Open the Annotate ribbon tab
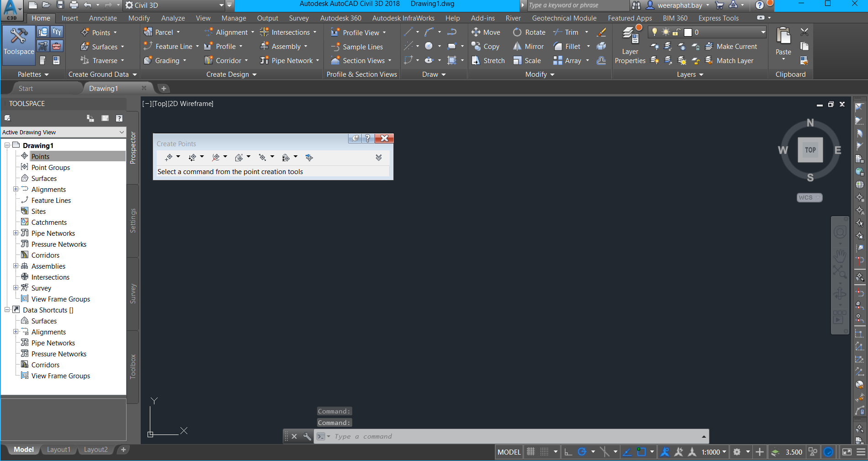The image size is (868, 461). coord(103,18)
